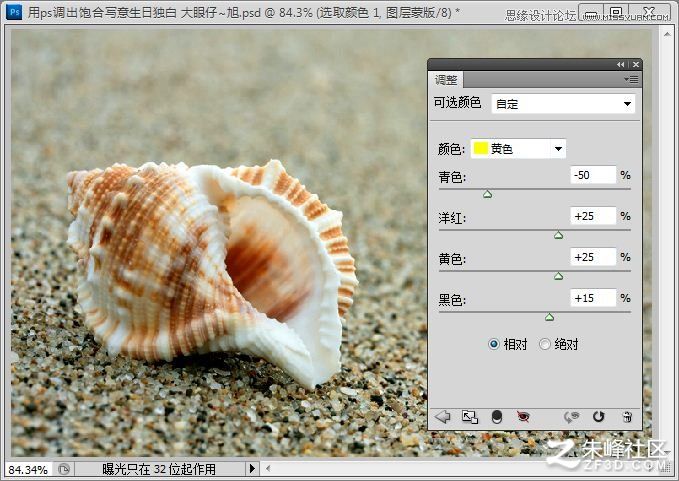Toggle adjustment layer visibility eye icon

click(524, 416)
